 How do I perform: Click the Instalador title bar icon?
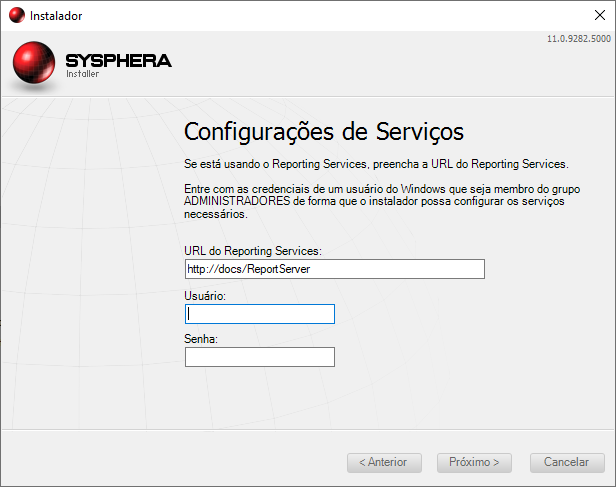tap(17, 15)
